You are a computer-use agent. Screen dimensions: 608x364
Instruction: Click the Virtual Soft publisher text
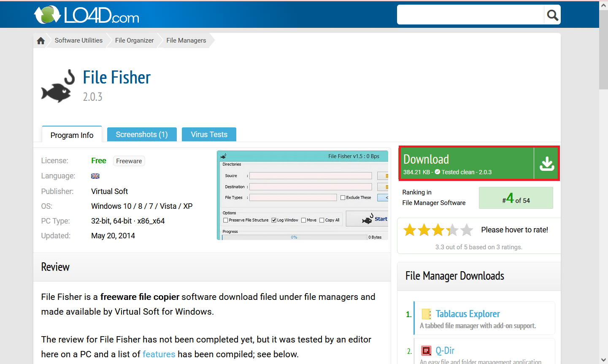click(x=109, y=191)
